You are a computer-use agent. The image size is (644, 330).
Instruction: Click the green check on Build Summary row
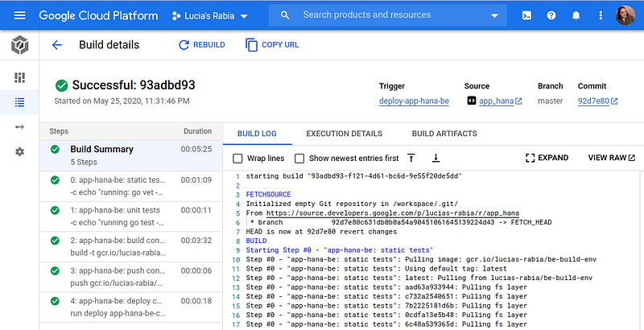tap(55, 150)
